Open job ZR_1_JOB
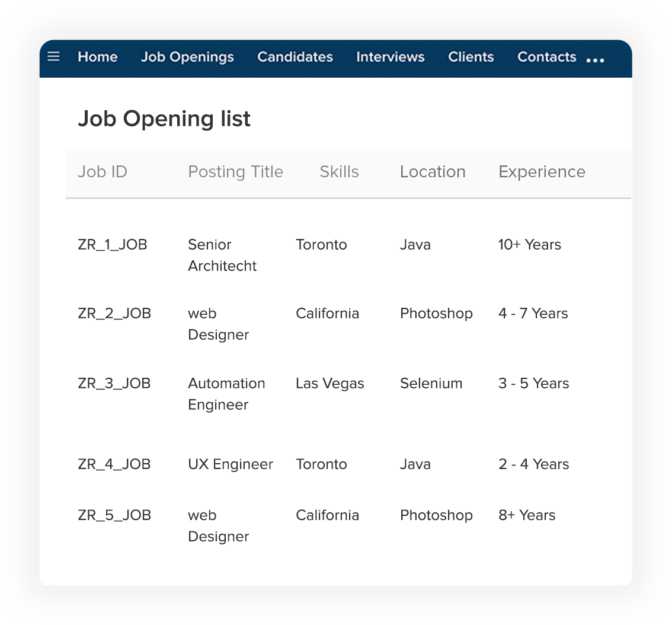Image resolution: width=672 pixels, height=625 pixels. click(112, 244)
